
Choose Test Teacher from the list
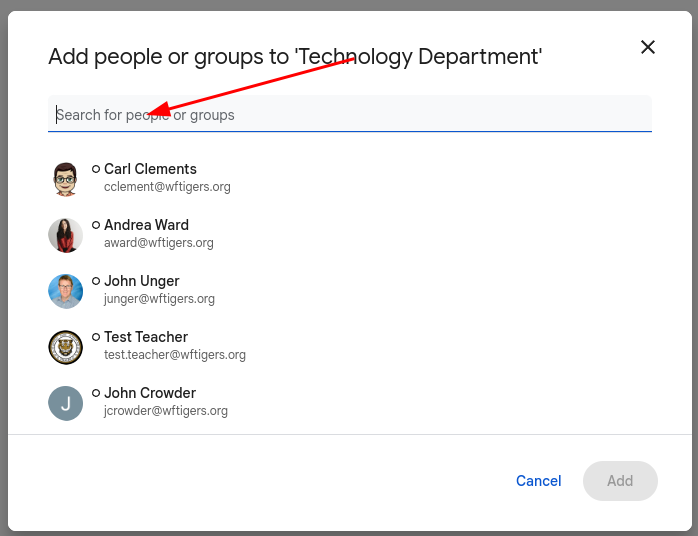click(349, 347)
